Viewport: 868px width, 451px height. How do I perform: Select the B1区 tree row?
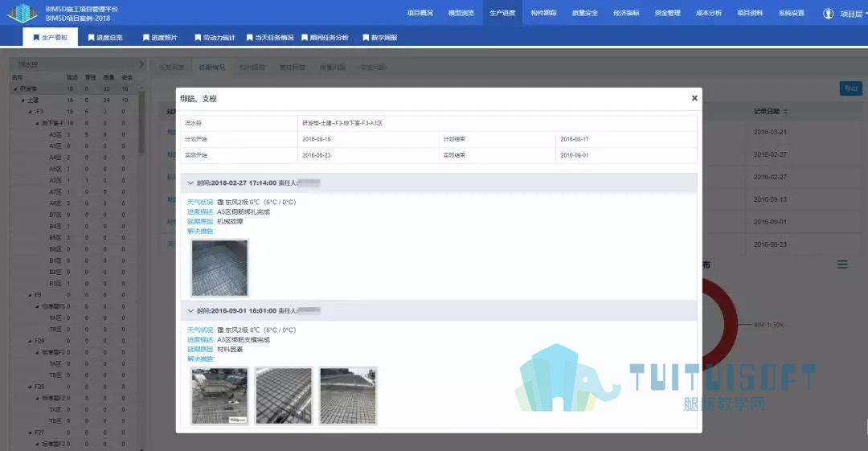pyautogui.click(x=75, y=260)
